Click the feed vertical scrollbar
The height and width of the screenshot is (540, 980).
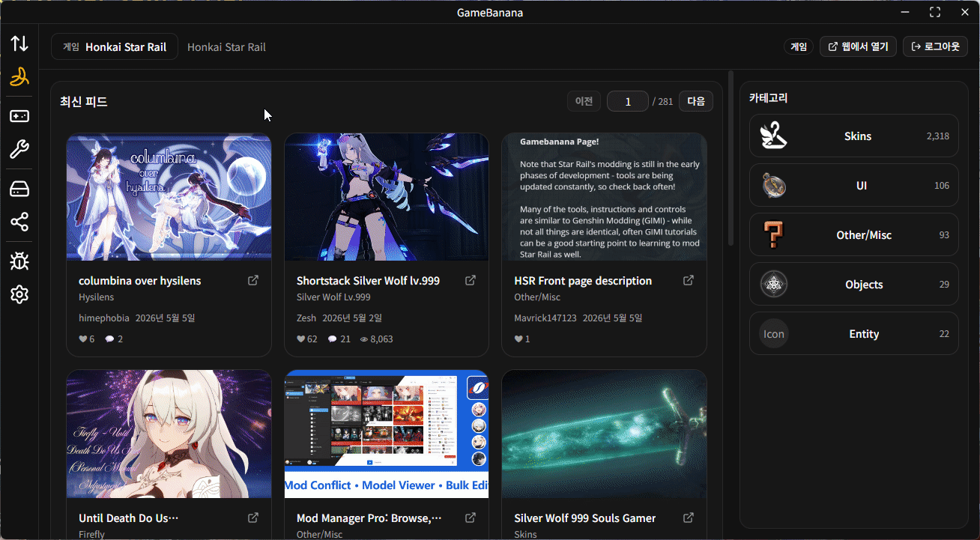click(x=731, y=159)
